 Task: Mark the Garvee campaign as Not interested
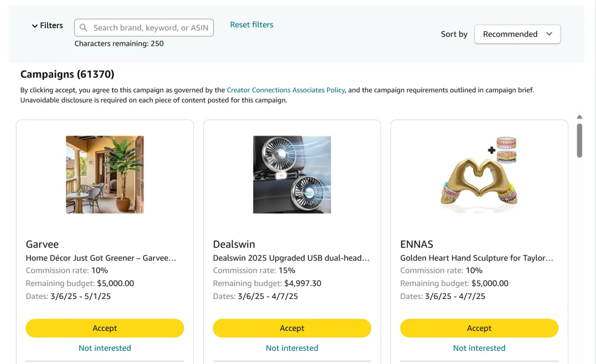pos(105,348)
